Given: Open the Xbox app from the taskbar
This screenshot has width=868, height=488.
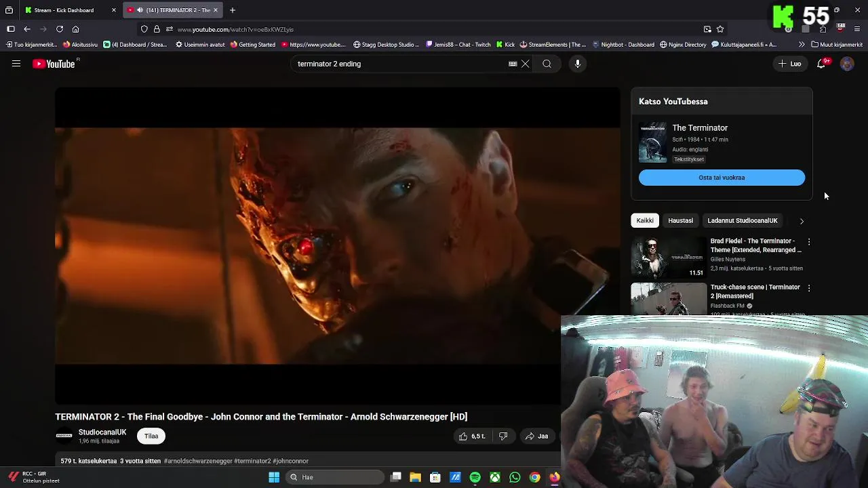Looking at the screenshot, I should [495, 477].
